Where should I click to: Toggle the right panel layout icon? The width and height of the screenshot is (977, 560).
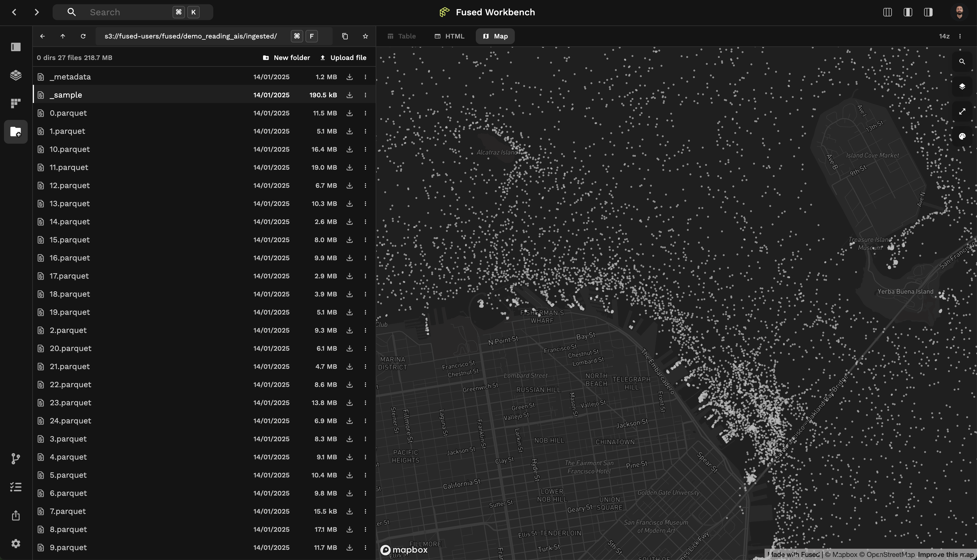pos(928,12)
